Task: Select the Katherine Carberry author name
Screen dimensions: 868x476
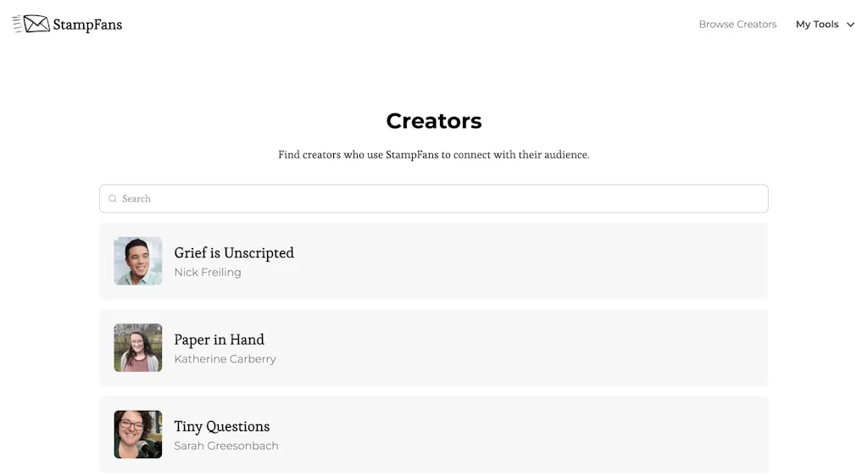Action: coord(225,359)
